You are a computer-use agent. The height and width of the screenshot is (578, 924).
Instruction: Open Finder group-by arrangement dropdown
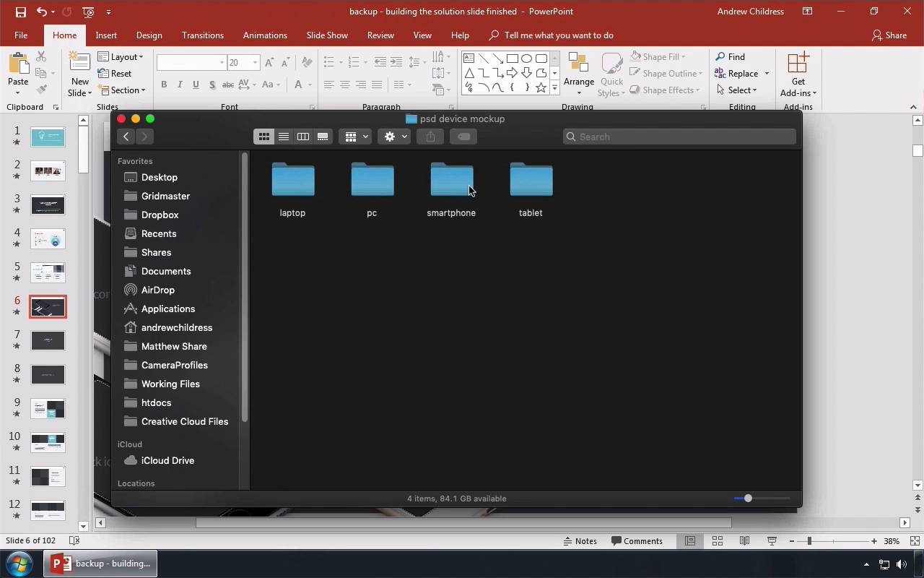click(x=356, y=137)
